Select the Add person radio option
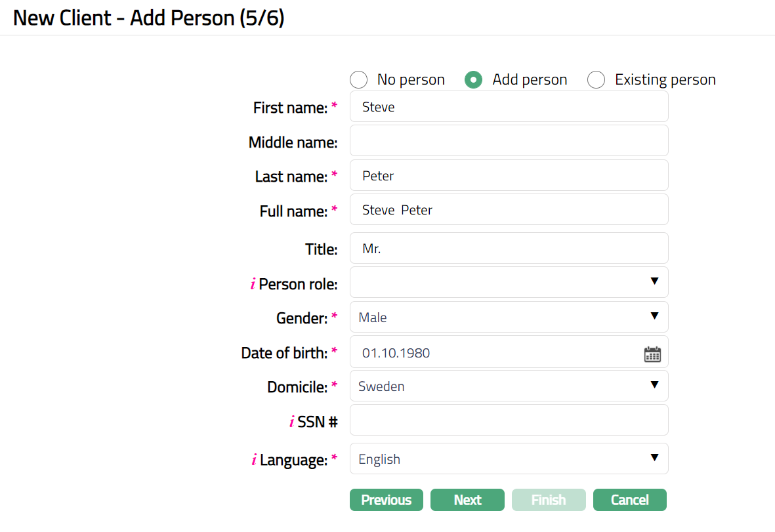Viewport: 775px width, 532px height. click(x=474, y=80)
